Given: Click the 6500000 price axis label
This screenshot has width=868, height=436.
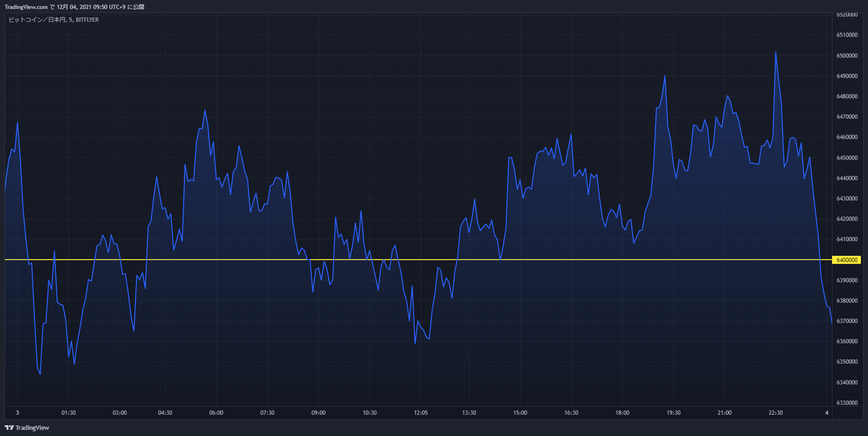Looking at the screenshot, I should [x=847, y=55].
